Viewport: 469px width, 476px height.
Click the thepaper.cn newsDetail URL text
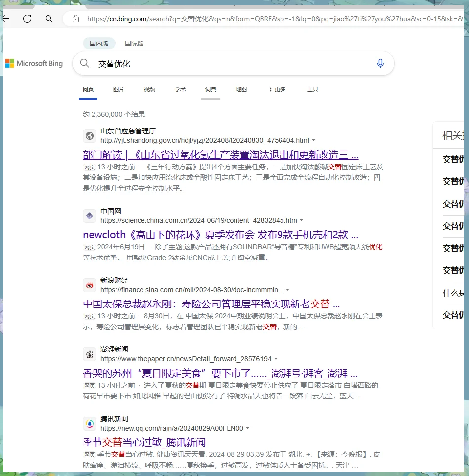point(186,359)
